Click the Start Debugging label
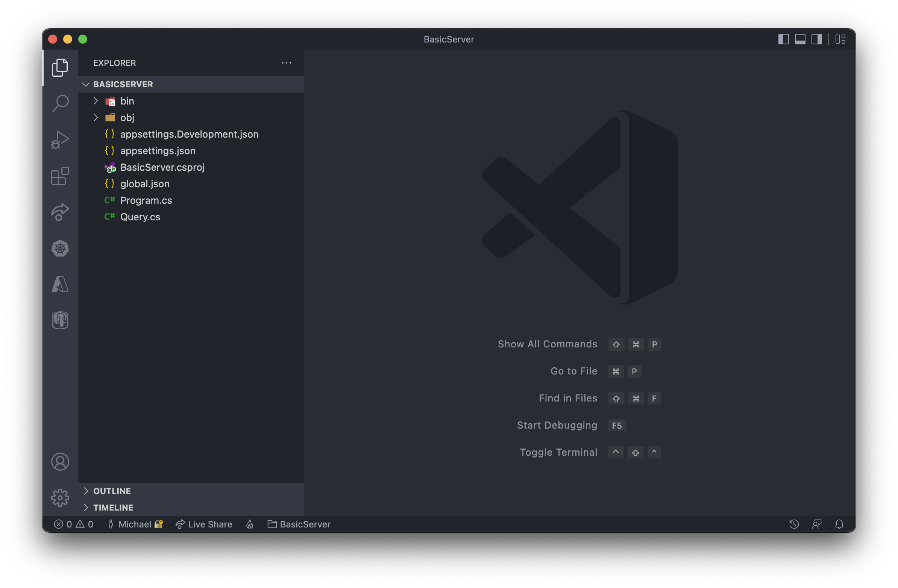 [557, 426]
